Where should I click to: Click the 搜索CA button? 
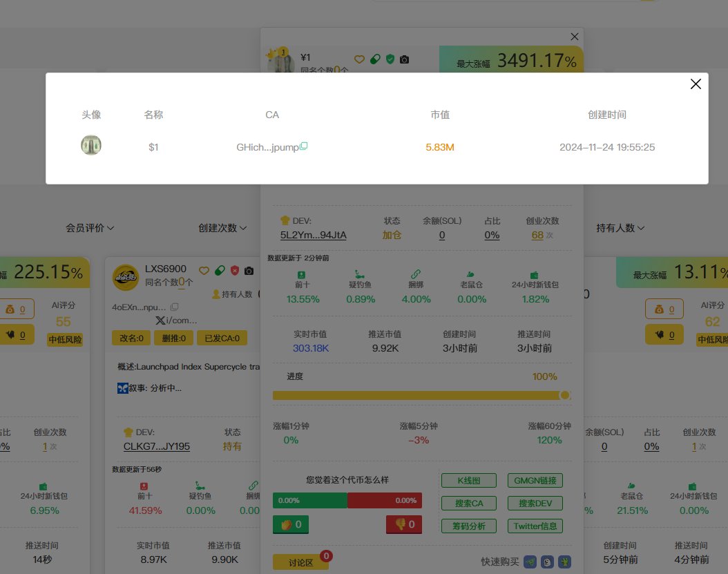pyautogui.click(x=469, y=504)
